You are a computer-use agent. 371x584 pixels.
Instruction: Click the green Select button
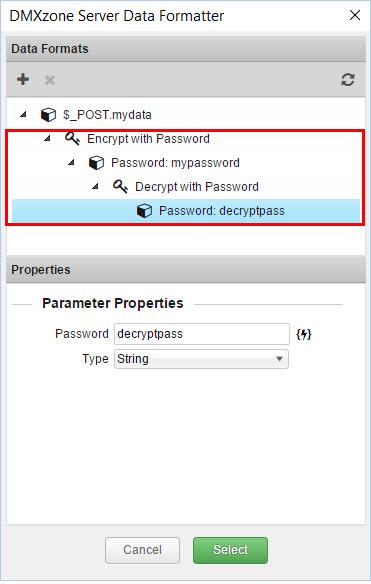230,550
